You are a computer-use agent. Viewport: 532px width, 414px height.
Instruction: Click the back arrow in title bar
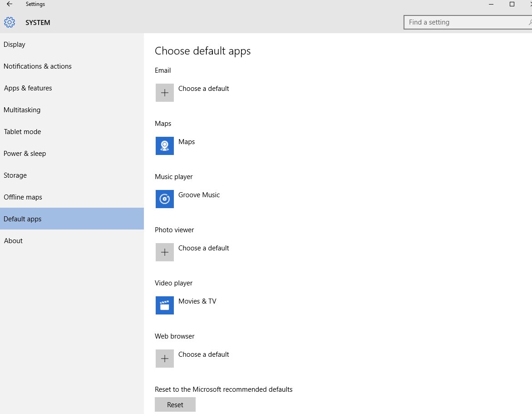(10, 4)
